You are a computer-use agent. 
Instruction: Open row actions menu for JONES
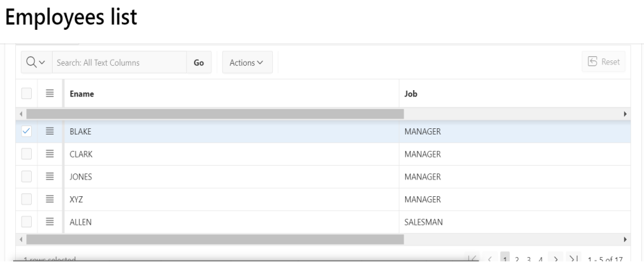point(49,176)
